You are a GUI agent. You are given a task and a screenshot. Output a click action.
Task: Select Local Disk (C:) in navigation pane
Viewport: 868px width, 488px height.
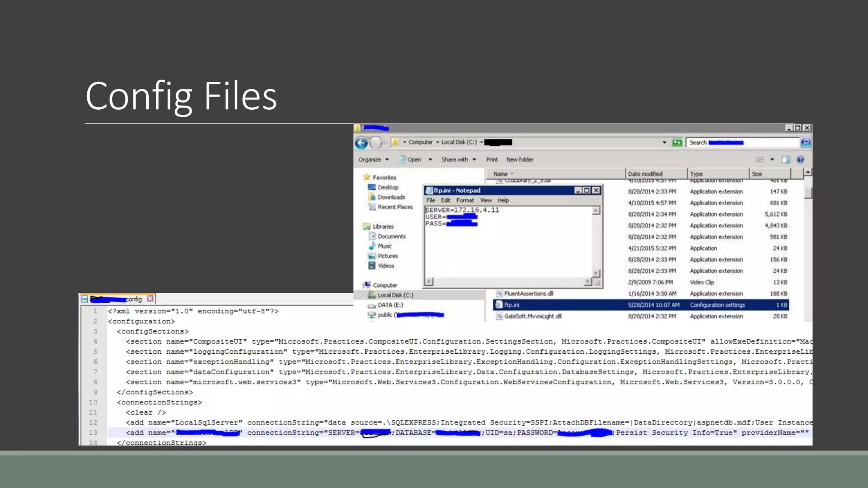(x=395, y=295)
